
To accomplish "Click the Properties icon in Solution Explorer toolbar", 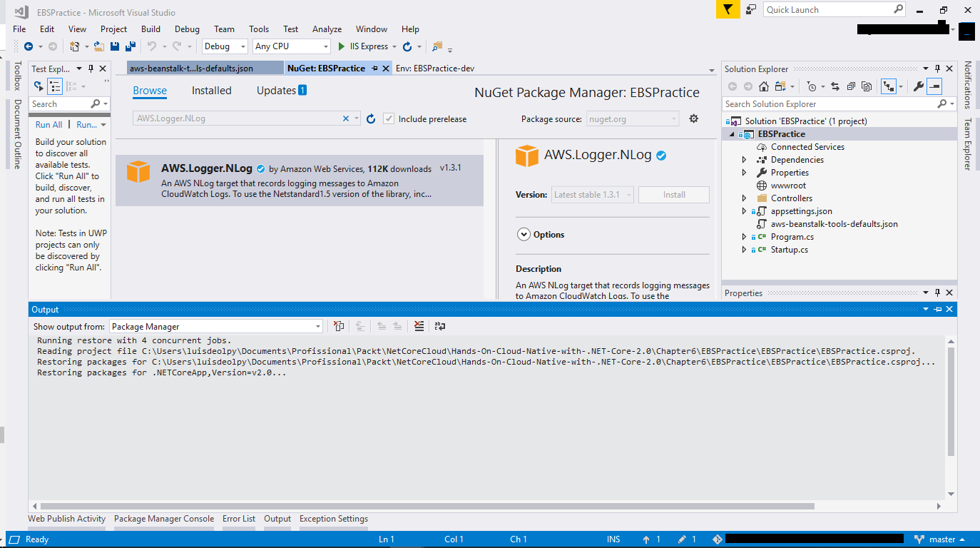I will [x=919, y=86].
